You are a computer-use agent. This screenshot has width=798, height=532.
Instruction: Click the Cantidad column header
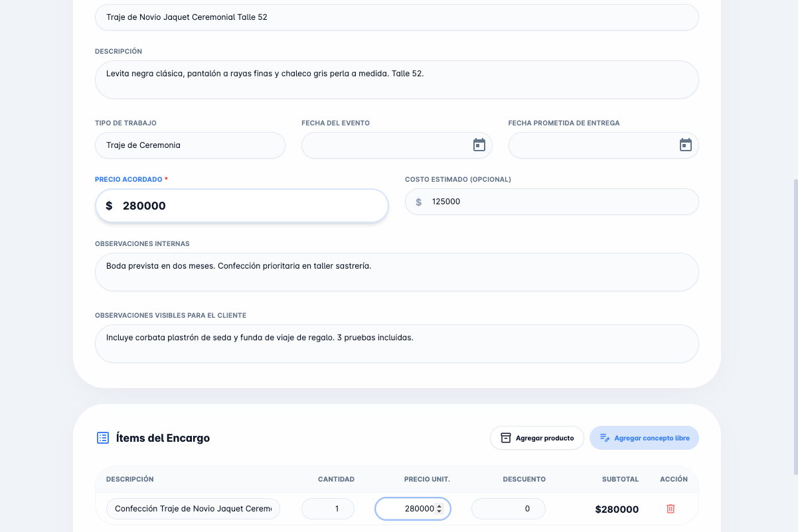pos(336,479)
